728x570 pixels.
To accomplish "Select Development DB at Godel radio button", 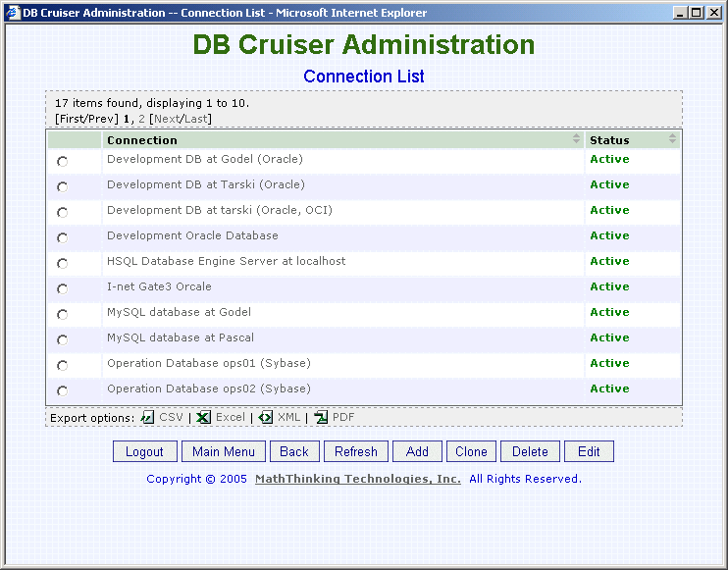I will [62, 162].
